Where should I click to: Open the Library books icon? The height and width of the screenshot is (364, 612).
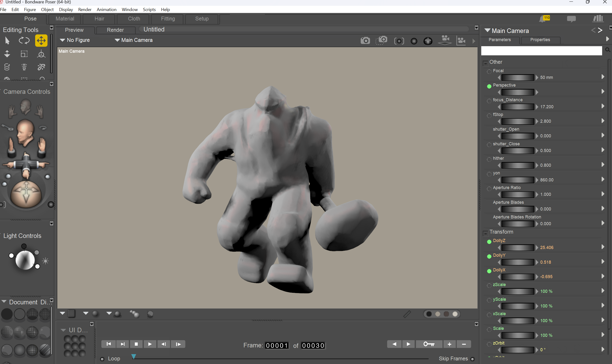[598, 18]
